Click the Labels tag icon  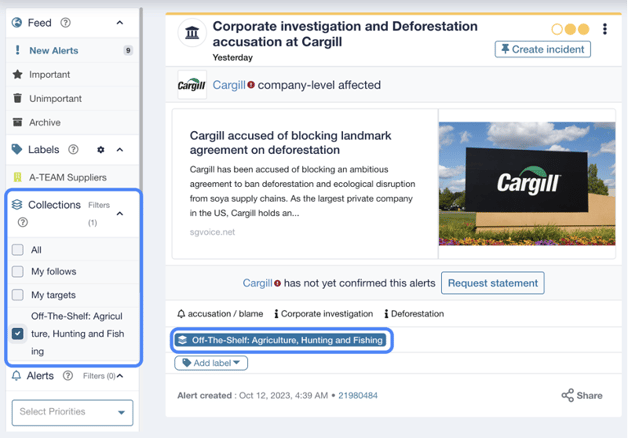[x=17, y=149]
